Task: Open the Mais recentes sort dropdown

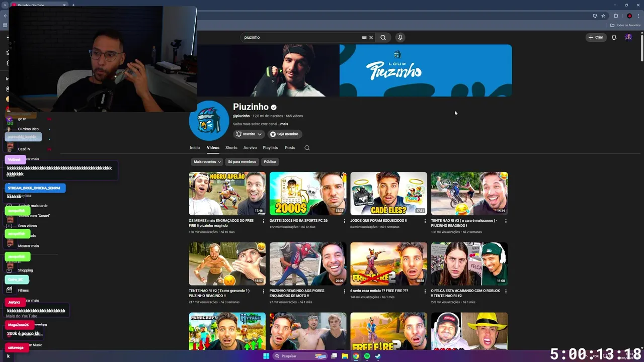Action: [207, 162]
